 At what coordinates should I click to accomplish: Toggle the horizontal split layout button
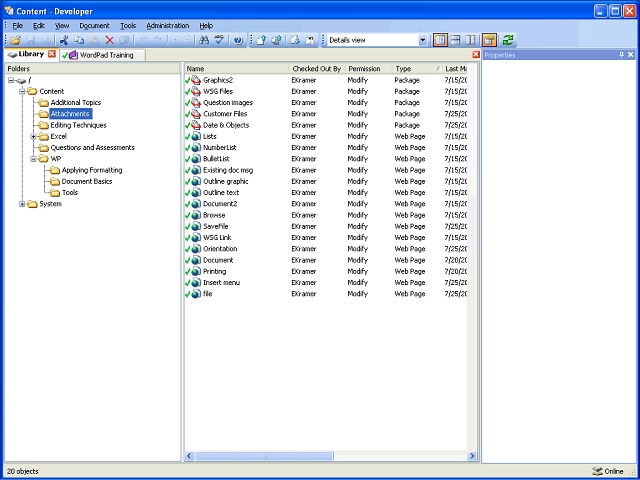point(456,40)
